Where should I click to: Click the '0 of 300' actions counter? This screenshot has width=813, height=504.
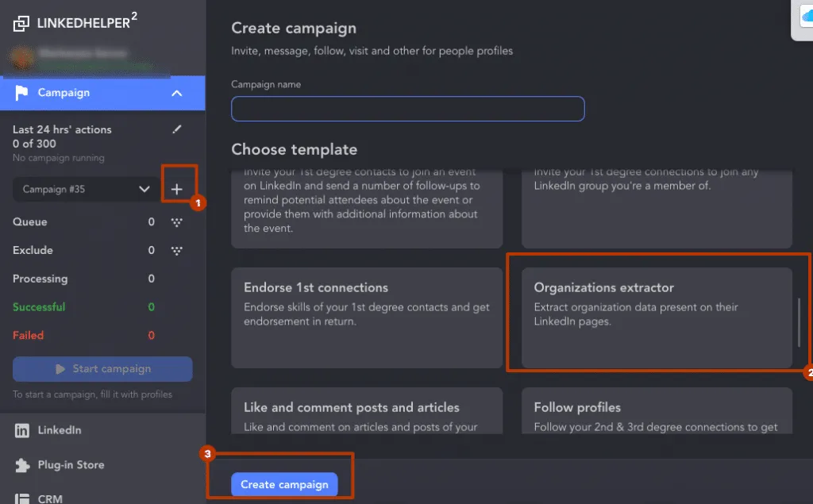tap(34, 144)
